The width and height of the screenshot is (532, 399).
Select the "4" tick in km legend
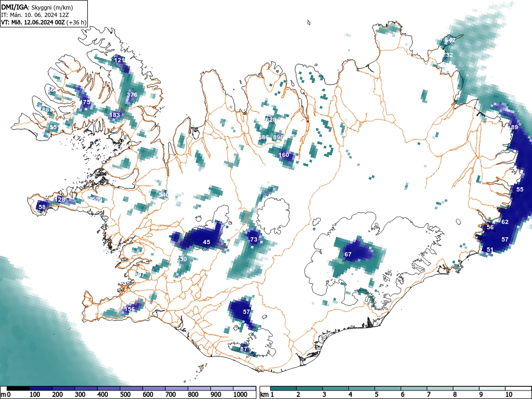pos(350,395)
